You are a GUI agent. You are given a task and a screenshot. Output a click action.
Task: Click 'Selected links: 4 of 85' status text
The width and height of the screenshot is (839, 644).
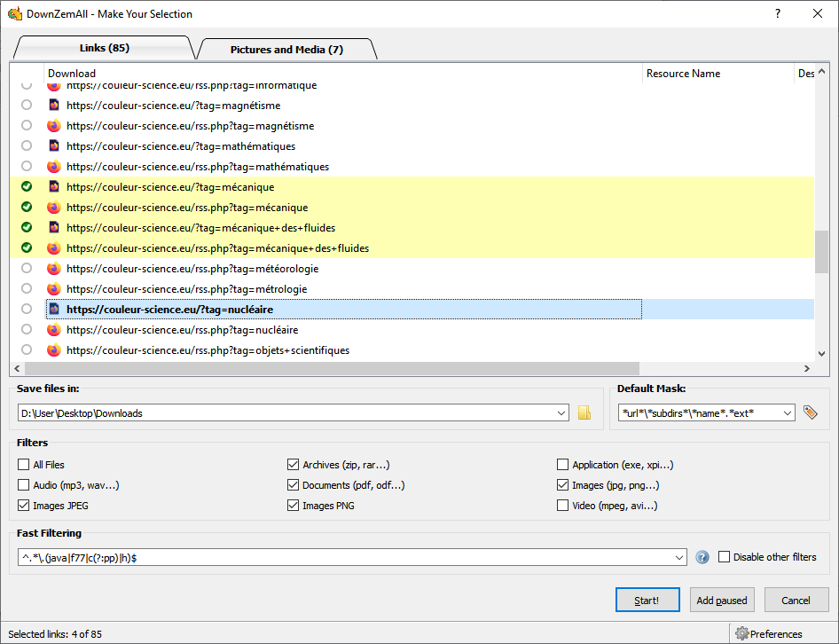click(x=55, y=634)
